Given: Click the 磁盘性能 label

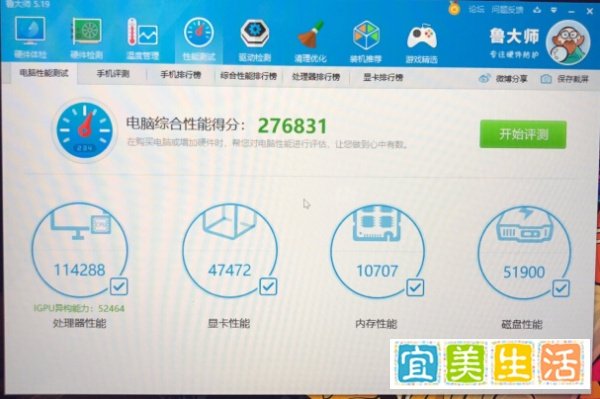Looking at the screenshot, I should 522,325.
